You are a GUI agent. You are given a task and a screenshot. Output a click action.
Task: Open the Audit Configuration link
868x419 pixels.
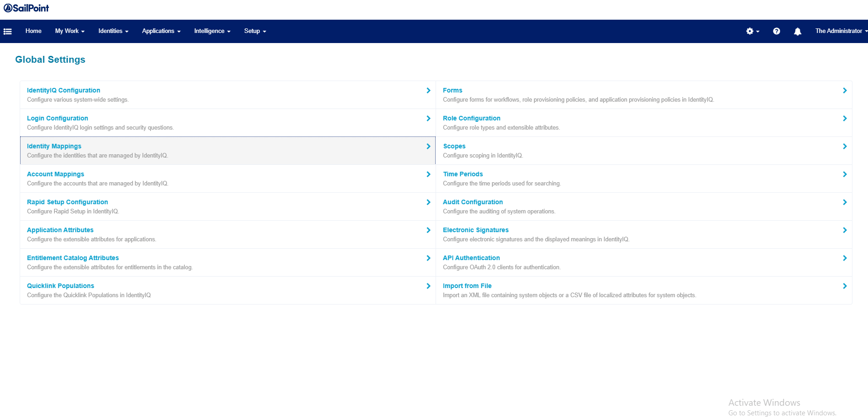point(473,202)
